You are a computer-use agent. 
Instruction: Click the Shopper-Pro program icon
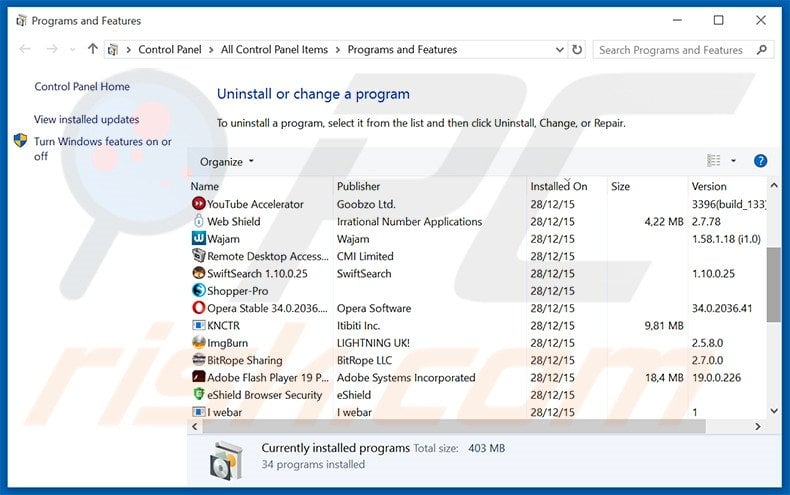pos(199,290)
